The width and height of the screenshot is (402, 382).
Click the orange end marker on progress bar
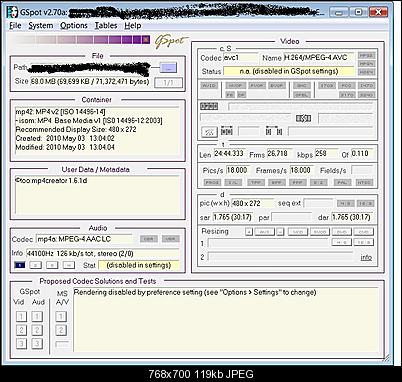pos(146,40)
